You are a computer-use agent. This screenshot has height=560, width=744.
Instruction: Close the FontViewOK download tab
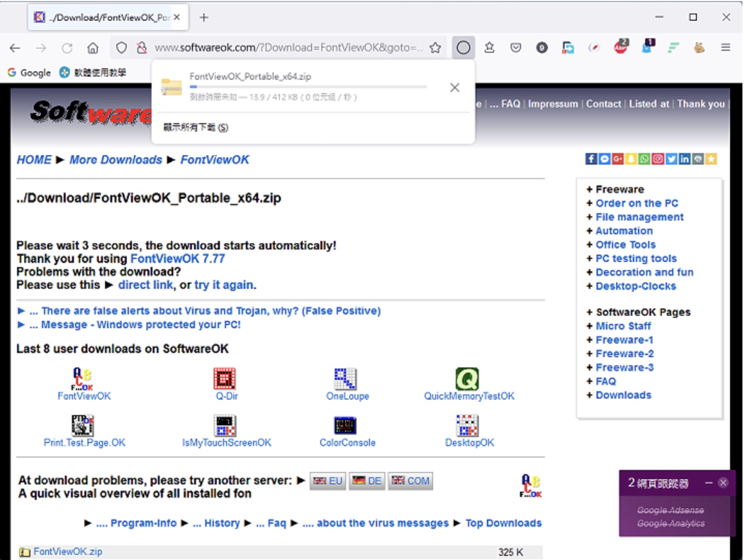[177, 17]
